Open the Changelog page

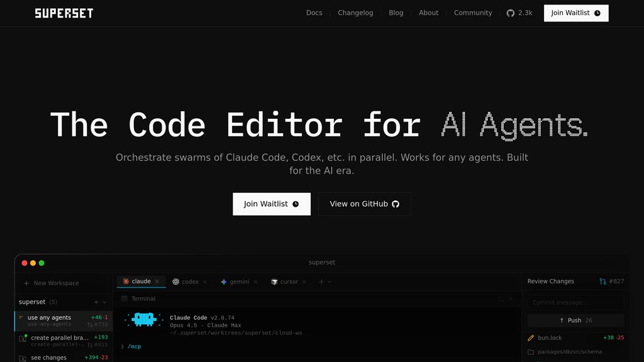click(x=355, y=13)
